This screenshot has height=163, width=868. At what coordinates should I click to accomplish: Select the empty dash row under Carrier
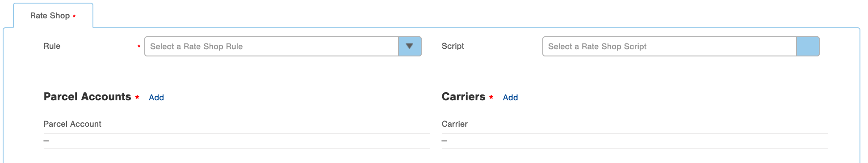(x=635, y=141)
